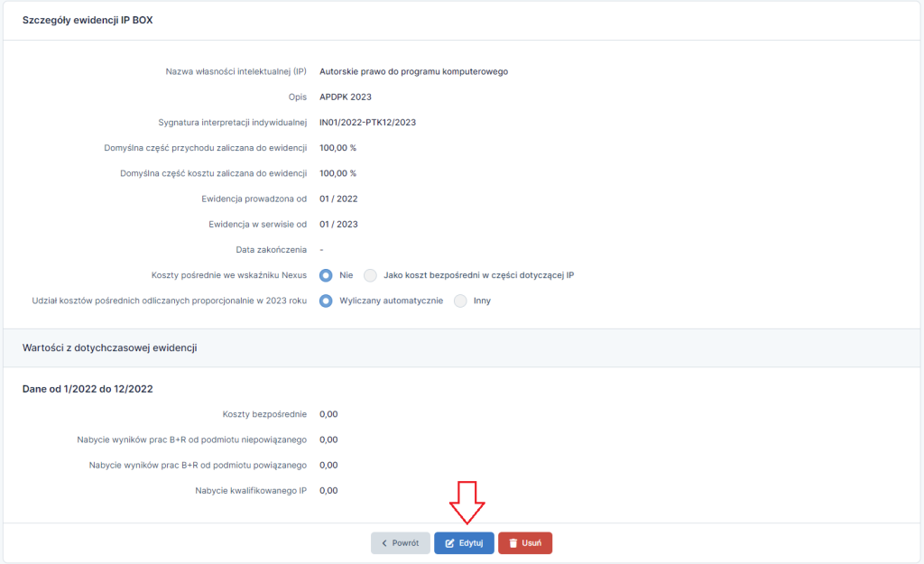Choose "Jako koszt bezpośredni w części dotyczącej IP"
The image size is (924, 564).
[x=370, y=275]
